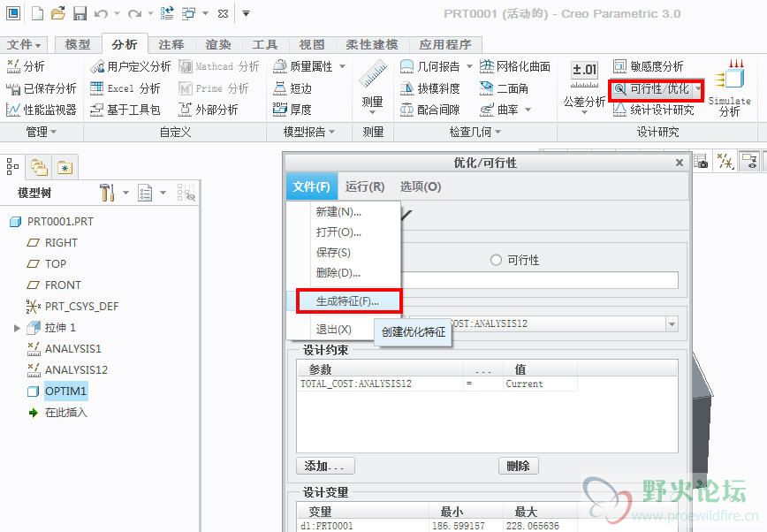Click the 添加... button under design constraints
The width and height of the screenshot is (767, 532).
(x=325, y=466)
